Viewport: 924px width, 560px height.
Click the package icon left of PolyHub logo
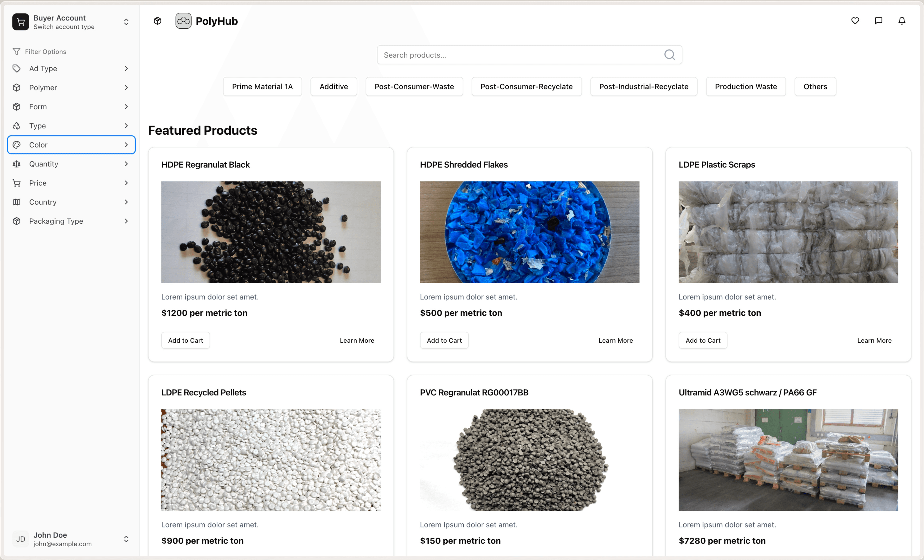pos(157,21)
